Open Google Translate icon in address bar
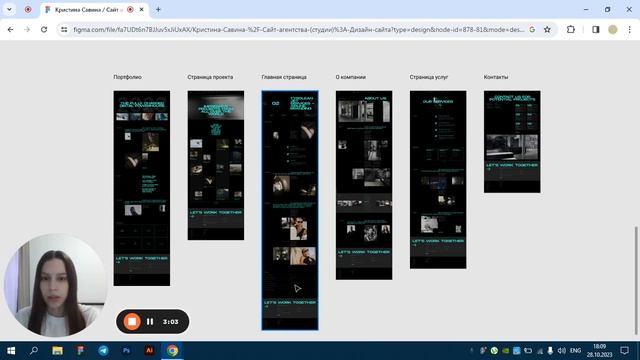 click(x=532, y=29)
